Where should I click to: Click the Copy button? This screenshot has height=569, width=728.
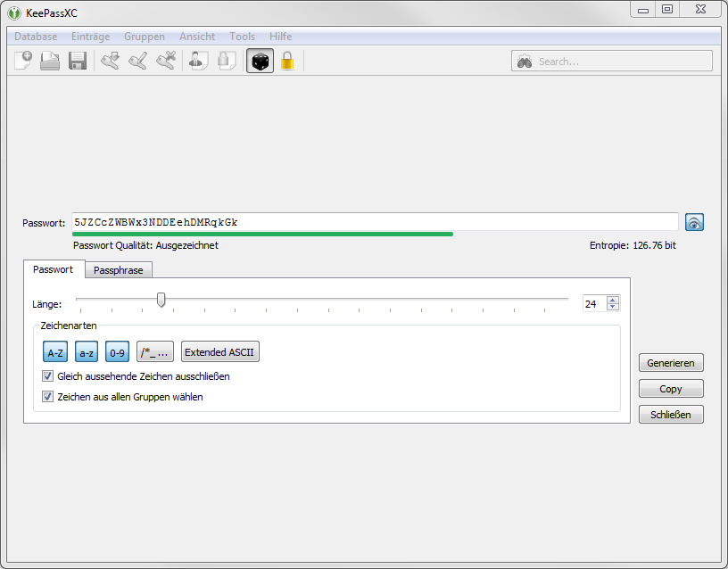(671, 389)
